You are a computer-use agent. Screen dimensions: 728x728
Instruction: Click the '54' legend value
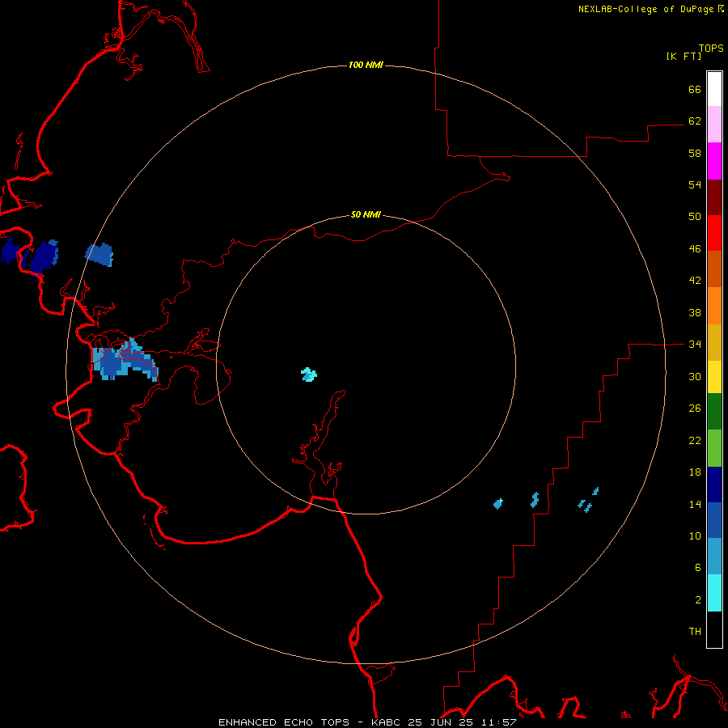[x=695, y=184]
